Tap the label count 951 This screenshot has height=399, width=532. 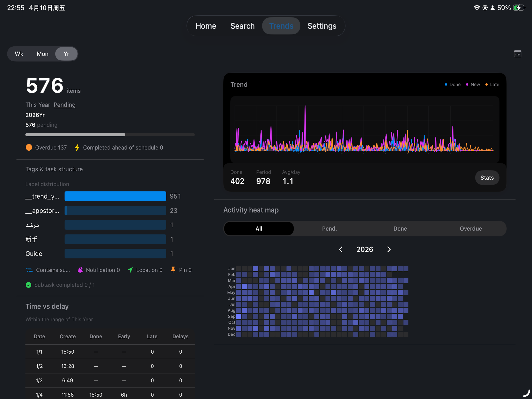point(175,196)
